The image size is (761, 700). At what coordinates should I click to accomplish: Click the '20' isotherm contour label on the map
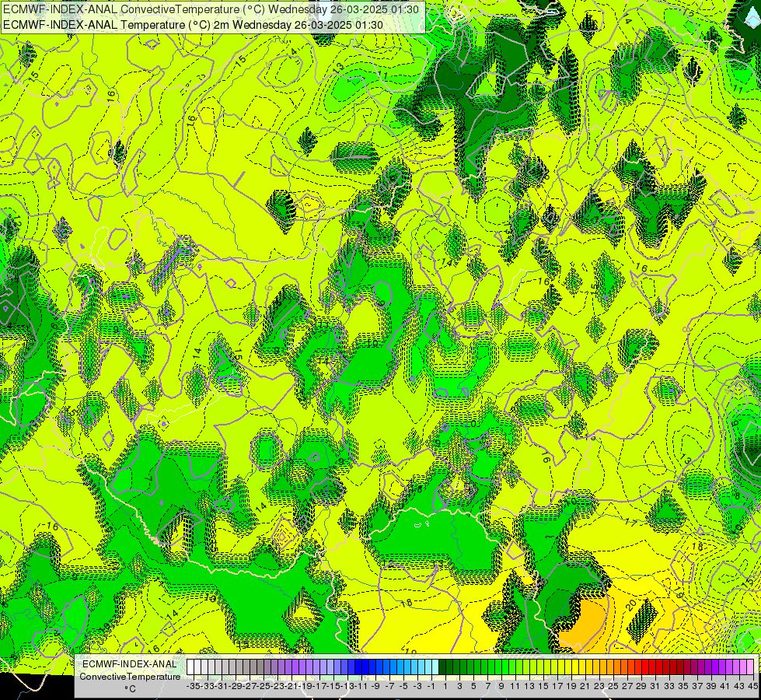click(x=630, y=604)
